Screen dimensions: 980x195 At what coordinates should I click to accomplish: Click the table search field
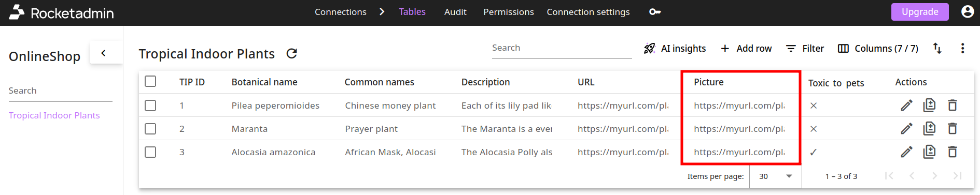[x=562, y=48]
